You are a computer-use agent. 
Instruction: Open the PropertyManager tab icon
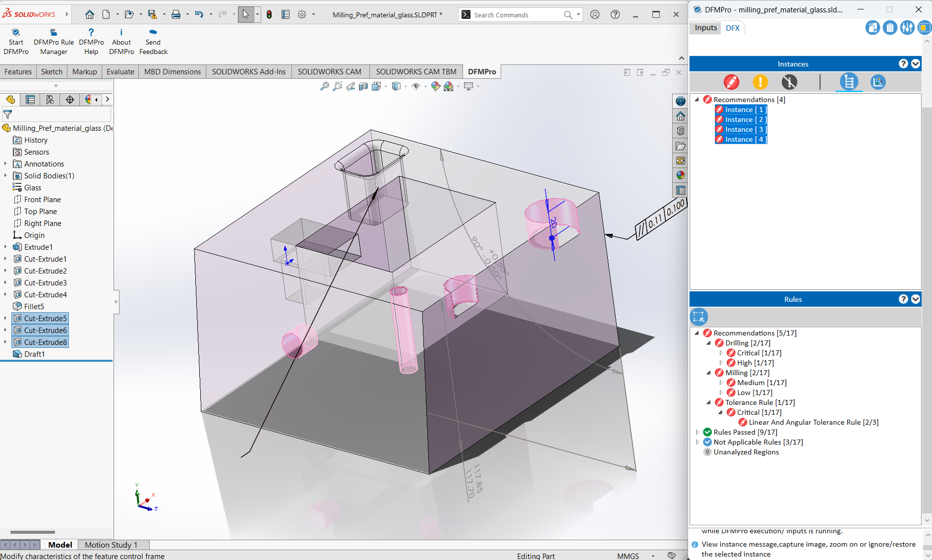pyautogui.click(x=30, y=100)
